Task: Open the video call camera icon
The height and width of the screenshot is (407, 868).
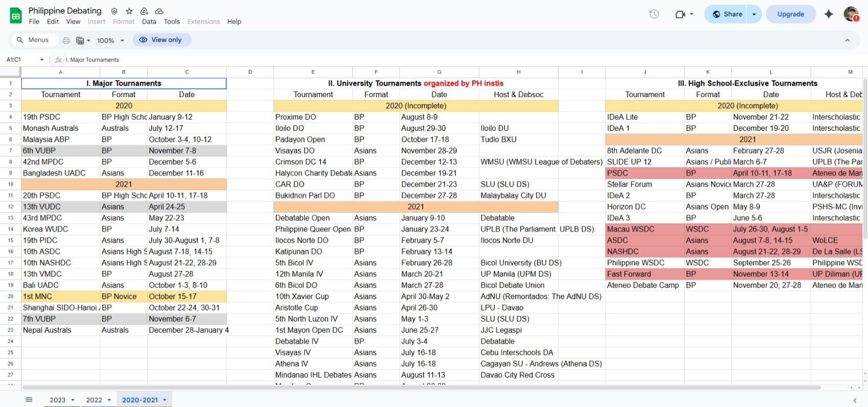Action: point(684,14)
